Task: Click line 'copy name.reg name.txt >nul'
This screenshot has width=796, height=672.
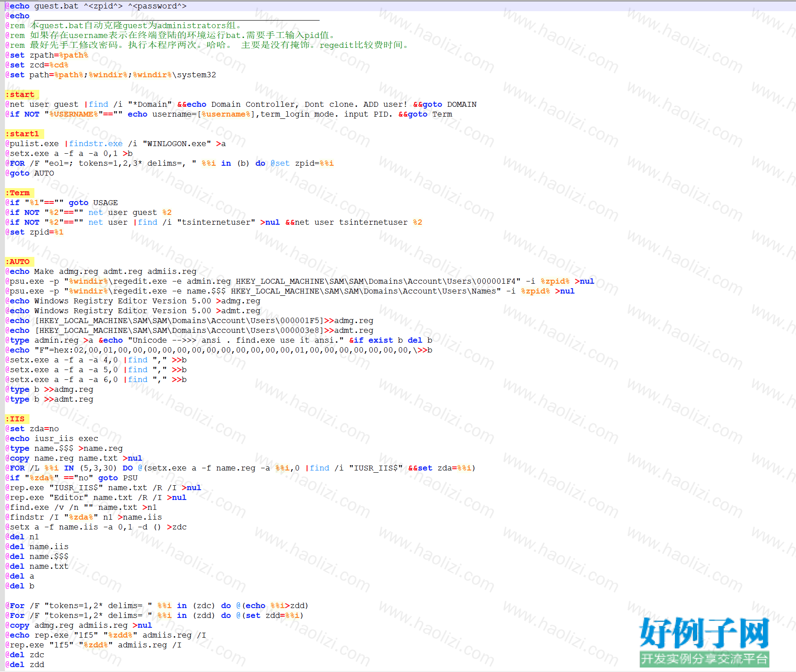Action: tap(74, 458)
